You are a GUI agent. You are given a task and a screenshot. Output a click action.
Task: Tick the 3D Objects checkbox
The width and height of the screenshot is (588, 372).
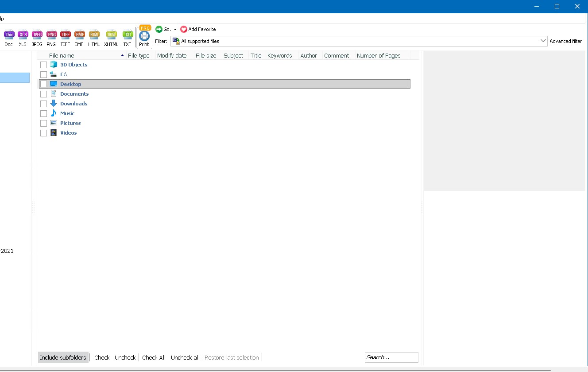click(x=43, y=65)
